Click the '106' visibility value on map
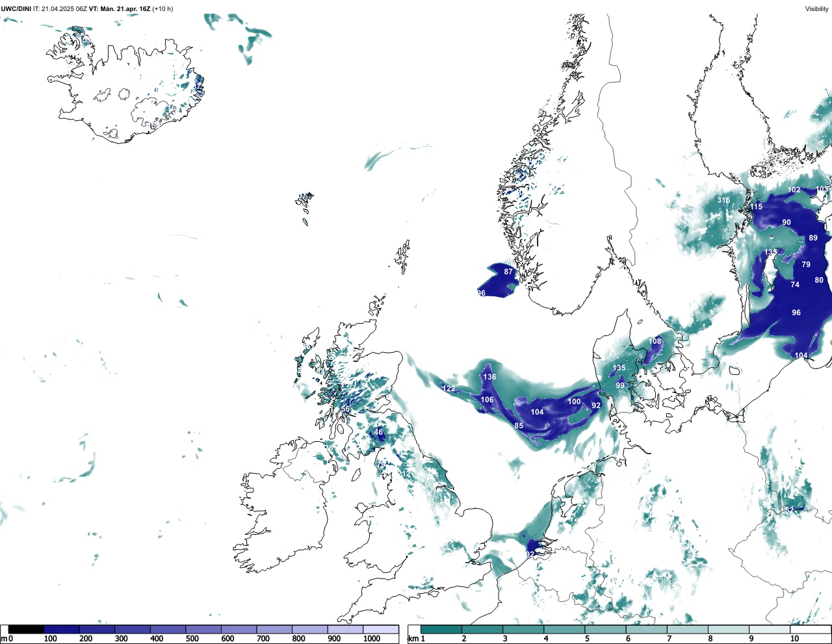Image resolution: width=832 pixels, height=644 pixels. 487,400
